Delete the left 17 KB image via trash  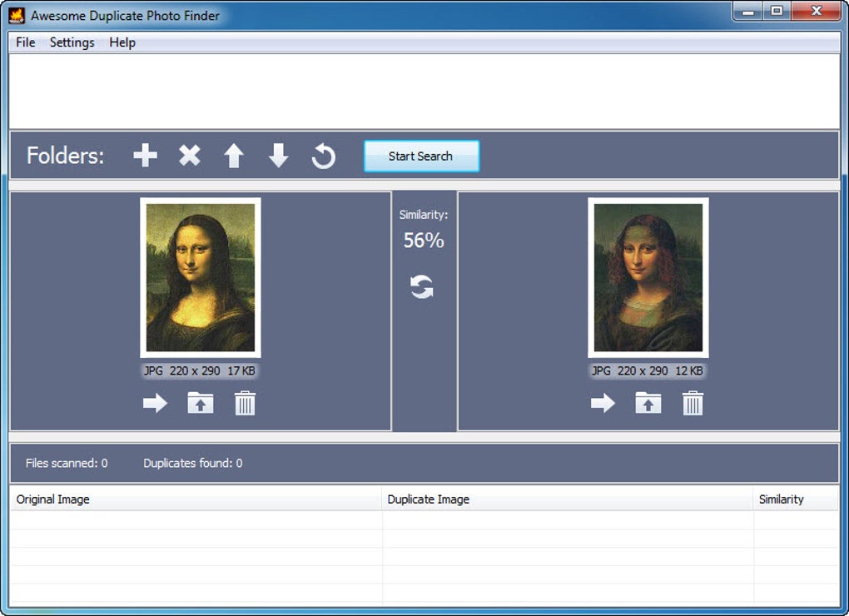(245, 403)
